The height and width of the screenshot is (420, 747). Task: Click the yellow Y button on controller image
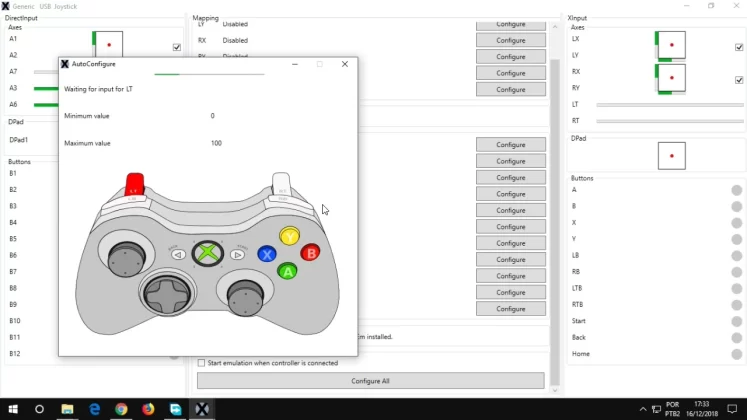coord(289,236)
